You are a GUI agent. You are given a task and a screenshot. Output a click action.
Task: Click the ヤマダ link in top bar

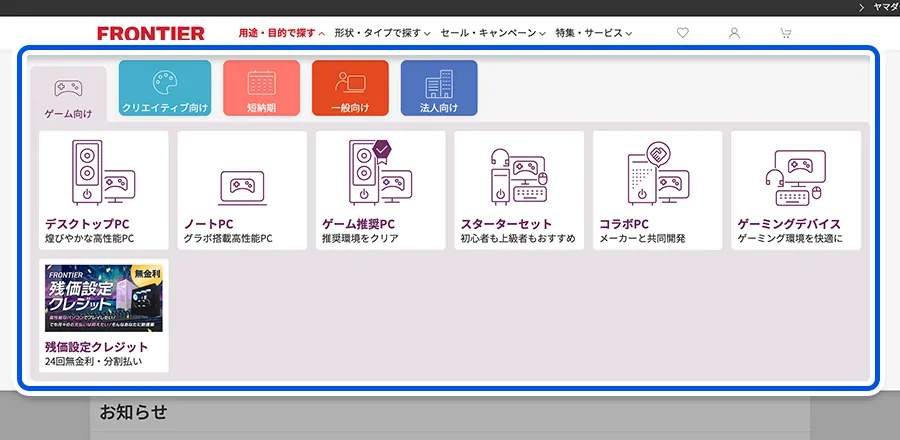886,7
